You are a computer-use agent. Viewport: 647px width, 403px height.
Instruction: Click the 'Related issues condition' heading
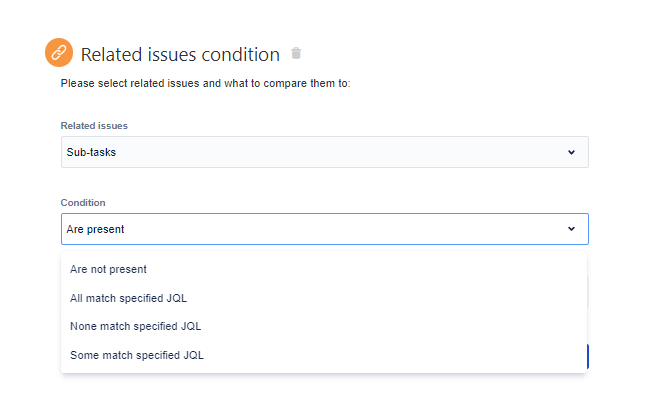[180, 54]
